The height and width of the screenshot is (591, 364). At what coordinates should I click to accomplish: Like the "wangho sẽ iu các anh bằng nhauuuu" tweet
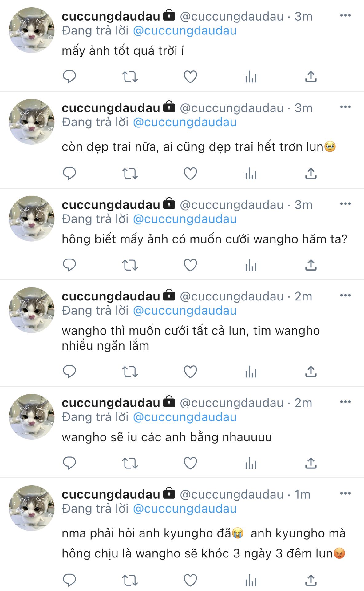(190, 463)
